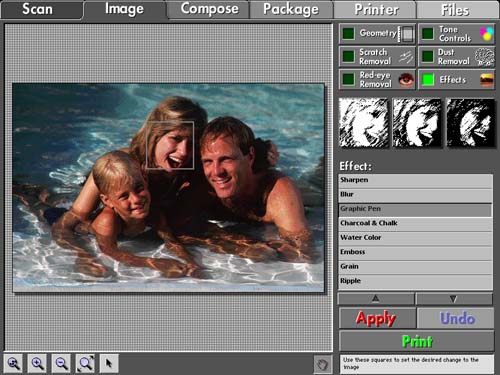
Task: Choose the Sharpen effect
Action: 415,180
